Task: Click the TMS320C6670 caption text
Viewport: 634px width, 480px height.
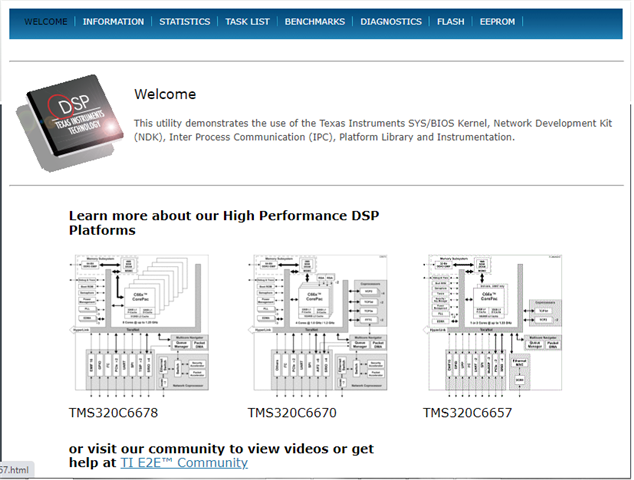Action: (292, 413)
